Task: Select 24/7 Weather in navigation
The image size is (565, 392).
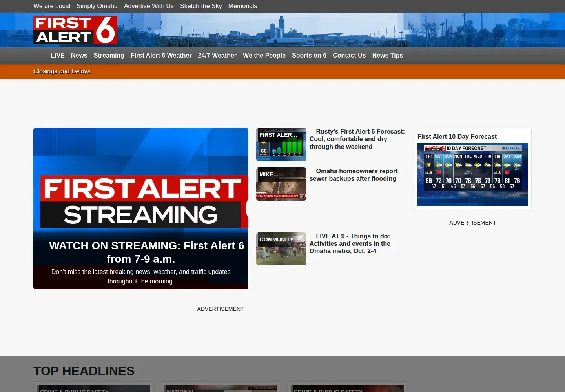Action: [217, 56]
